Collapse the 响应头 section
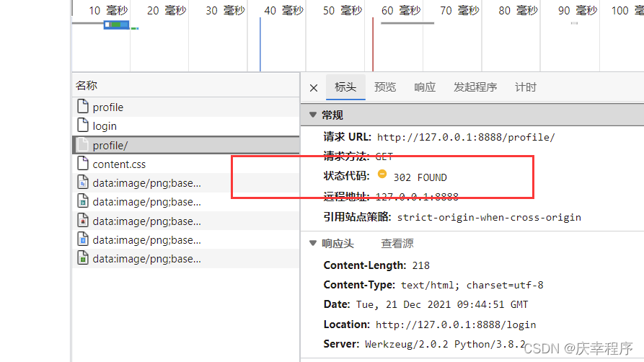The width and height of the screenshot is (644, 362). (313, 243)
